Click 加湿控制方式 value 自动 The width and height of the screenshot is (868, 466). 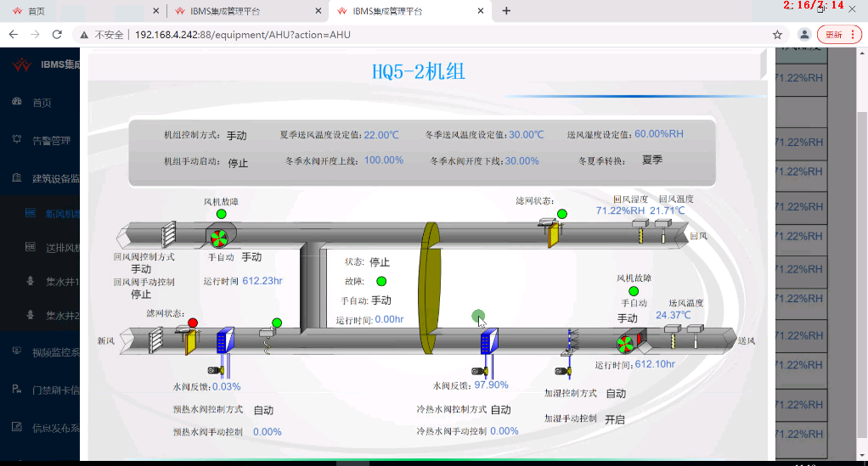tap(616, 394)
